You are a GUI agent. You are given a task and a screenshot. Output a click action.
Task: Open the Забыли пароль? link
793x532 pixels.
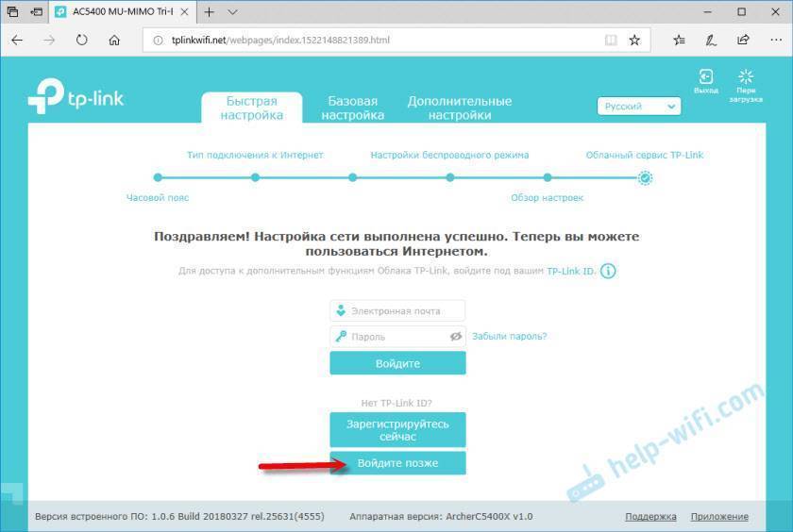(509, 336)
